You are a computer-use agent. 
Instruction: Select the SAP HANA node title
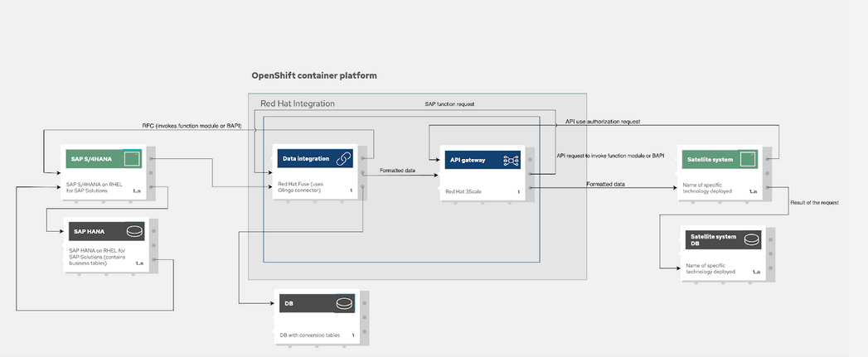(90, 231)
